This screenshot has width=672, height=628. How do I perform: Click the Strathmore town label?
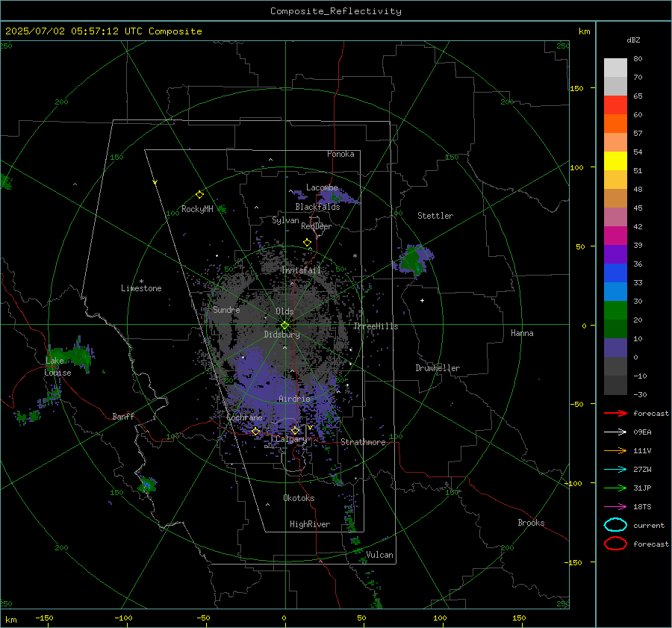coord(363,442)
